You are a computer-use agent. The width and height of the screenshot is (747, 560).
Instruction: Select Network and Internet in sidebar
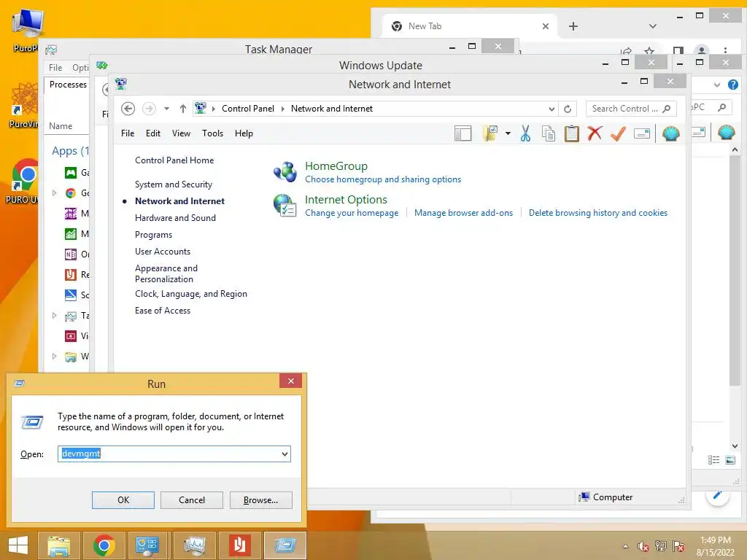click(179, 201)
